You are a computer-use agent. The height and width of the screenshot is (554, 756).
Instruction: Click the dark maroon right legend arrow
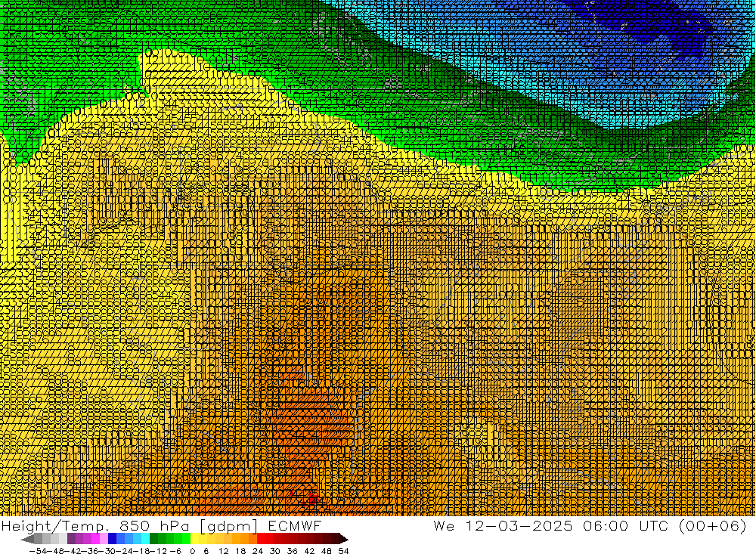(x=344, y=539)
